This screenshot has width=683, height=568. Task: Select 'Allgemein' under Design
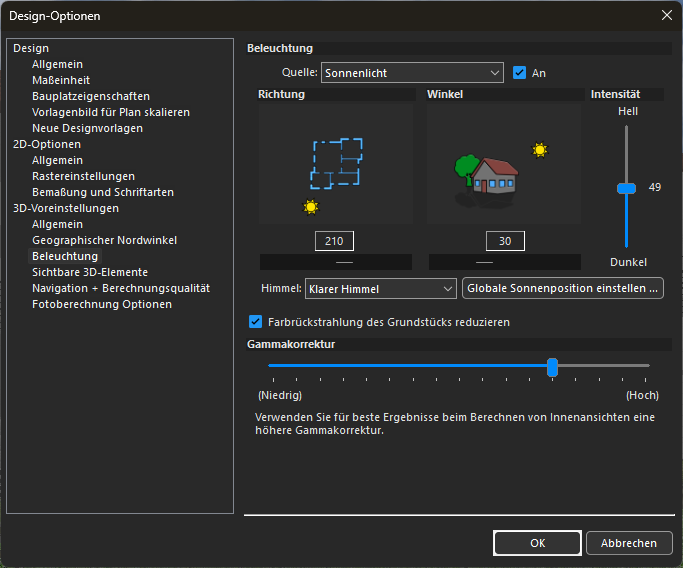click(57, 64)
